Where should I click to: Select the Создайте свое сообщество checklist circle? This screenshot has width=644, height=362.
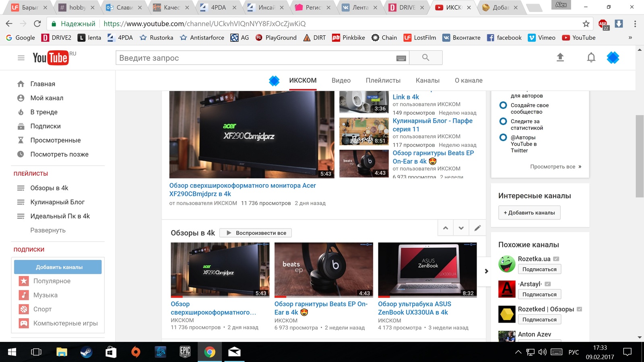point(503,105)
